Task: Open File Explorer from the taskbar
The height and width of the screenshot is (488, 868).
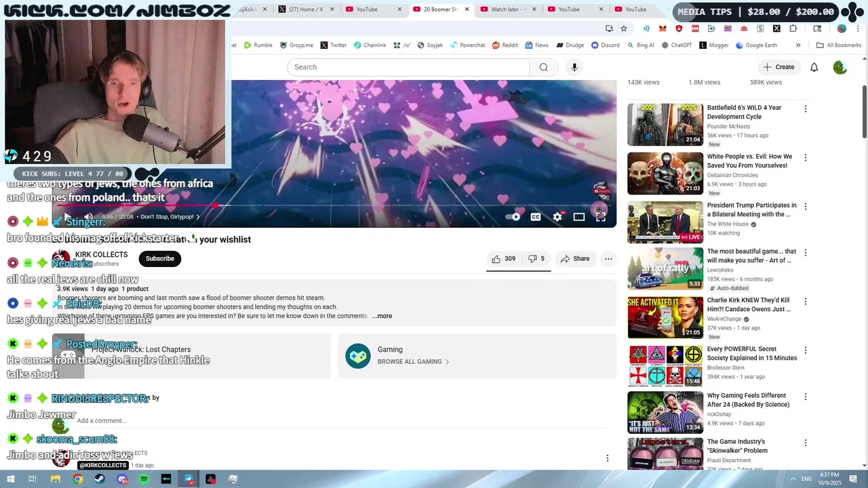Action: tap(56, 479)
